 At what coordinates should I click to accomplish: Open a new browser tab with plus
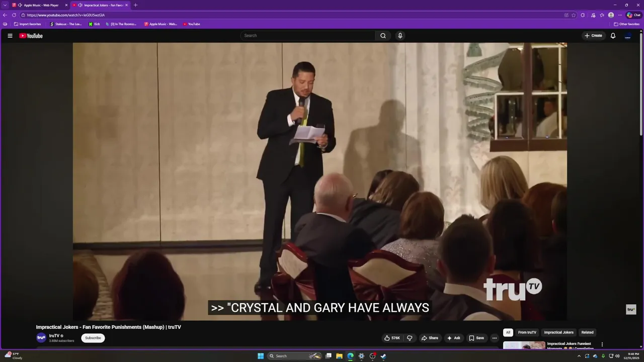pos(135,5)
